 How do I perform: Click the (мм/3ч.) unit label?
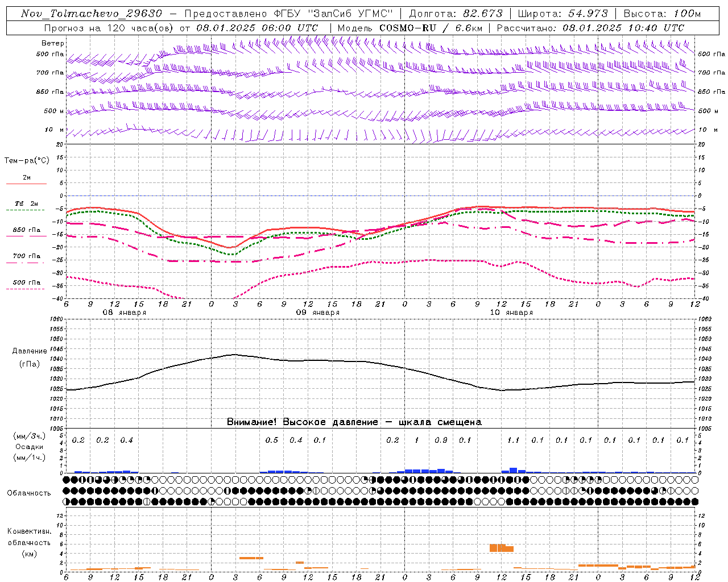30,436
